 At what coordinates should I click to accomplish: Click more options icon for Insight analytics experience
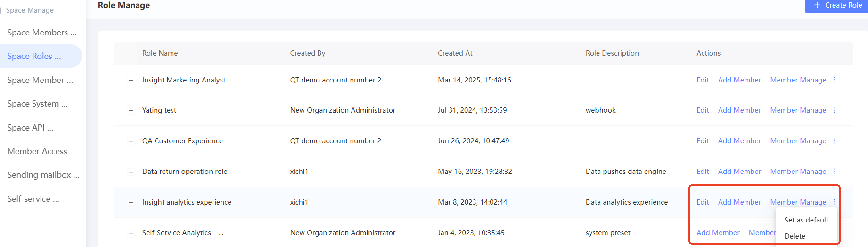834,202
